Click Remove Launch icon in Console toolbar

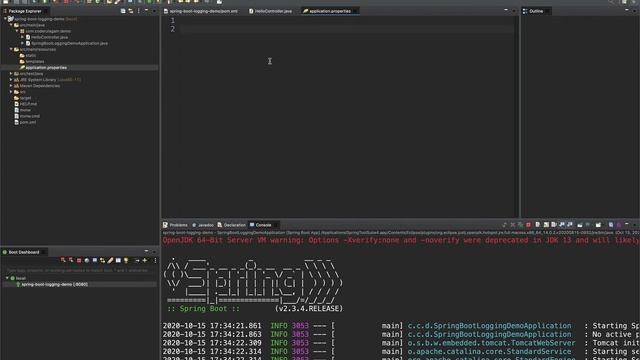[x=513, y=225]
